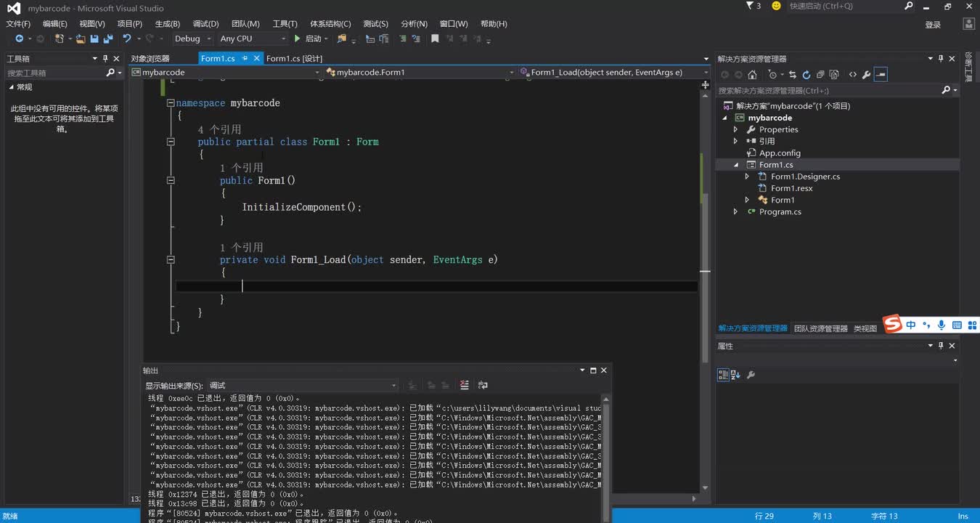Switch to Form1.cs [设计] tab
The image size is (980, 523).
(x=294, y=58)
